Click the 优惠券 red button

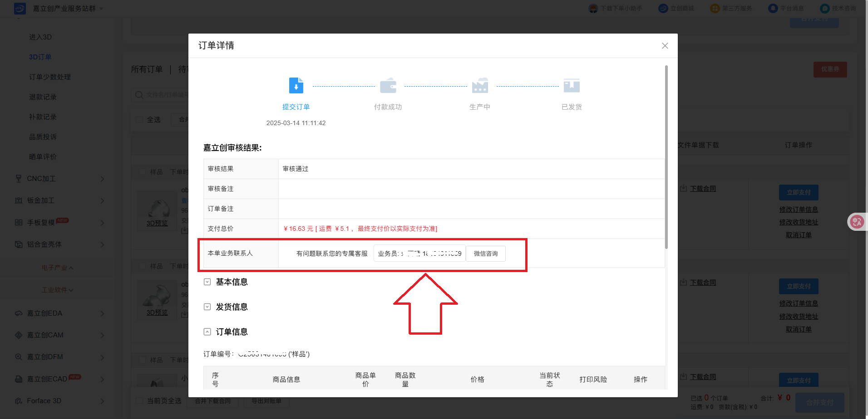830,69
